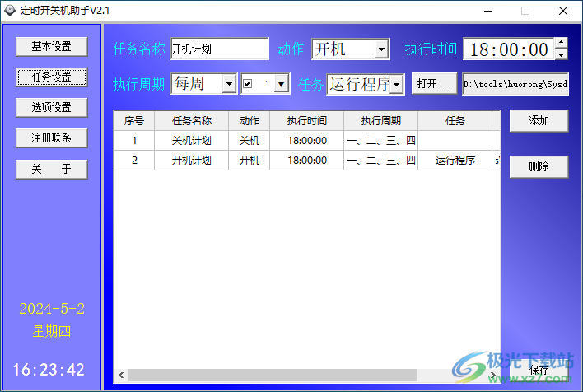Screen dimensions: 583x392
Task: Click the 添加 button
Action: click(539, 120)
